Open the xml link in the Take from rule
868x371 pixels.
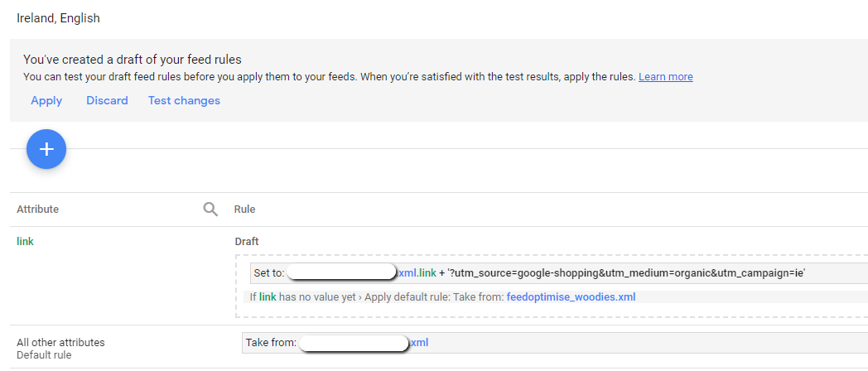tap(419, 342)
